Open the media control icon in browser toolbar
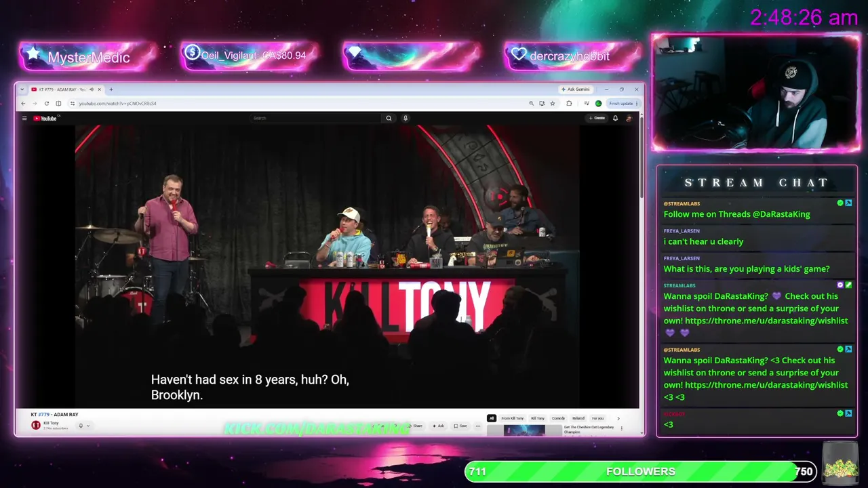This screenshot has width=868, height=488. [585, 103]
